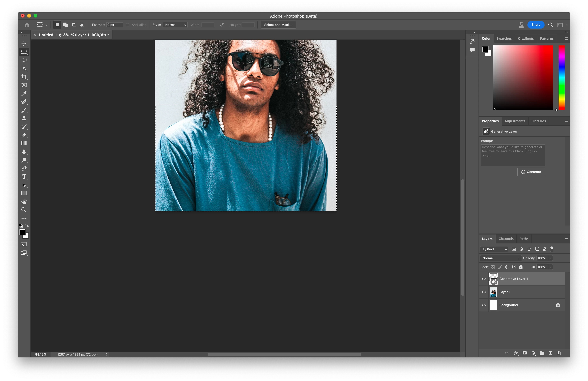
Task: Select the Hand tool
Action: click(24, 202)
